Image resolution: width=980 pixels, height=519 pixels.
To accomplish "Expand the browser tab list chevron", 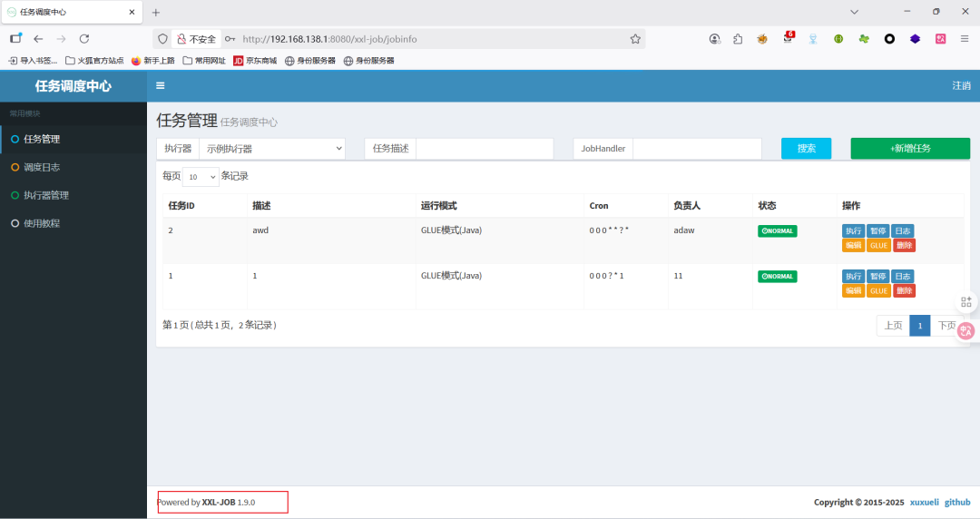I will [x=855, y=12].
